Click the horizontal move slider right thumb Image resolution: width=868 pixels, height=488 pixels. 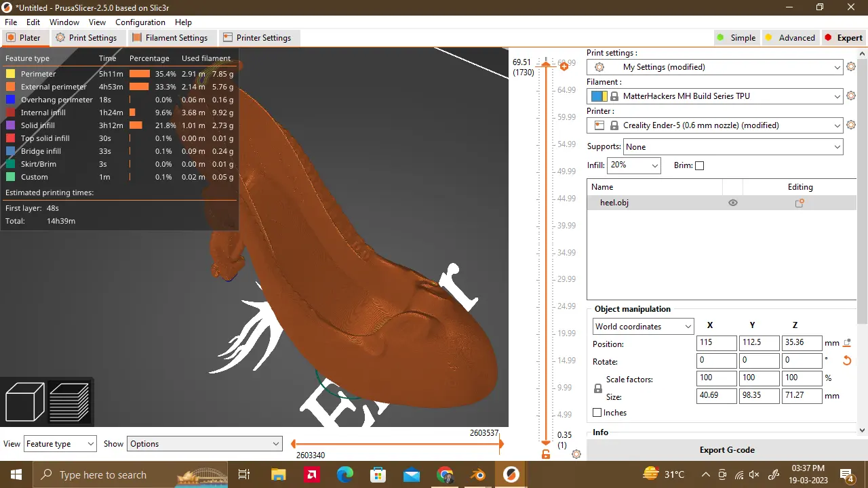500,444
